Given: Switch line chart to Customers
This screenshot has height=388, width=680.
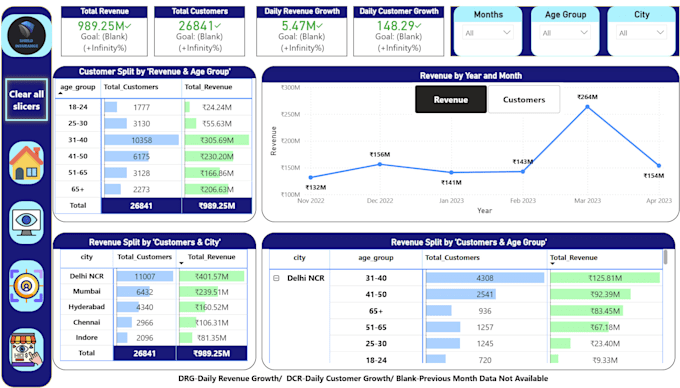Looking at the screenshot, I should click(524, 100).
